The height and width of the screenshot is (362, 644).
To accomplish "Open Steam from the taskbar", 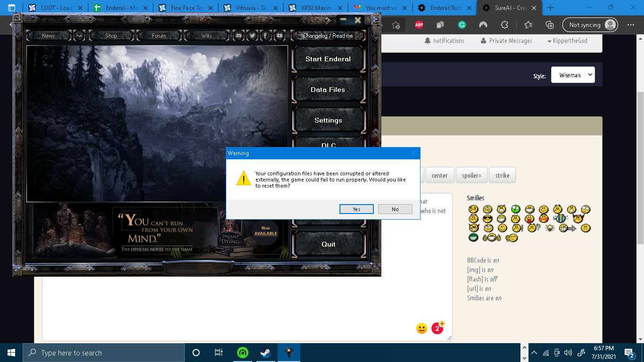I will click(x=265, y=353).
